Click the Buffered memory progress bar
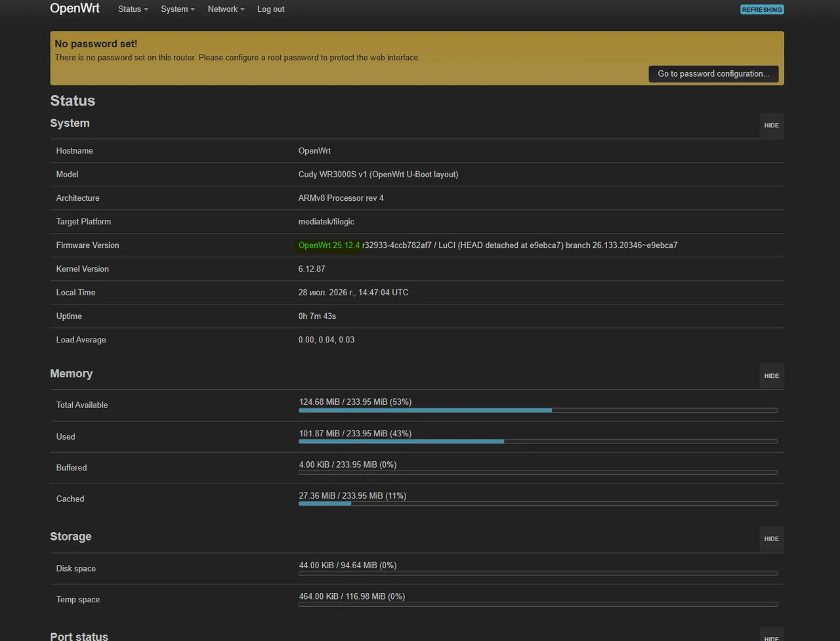The image size is (840, 641). coord(538,472)
